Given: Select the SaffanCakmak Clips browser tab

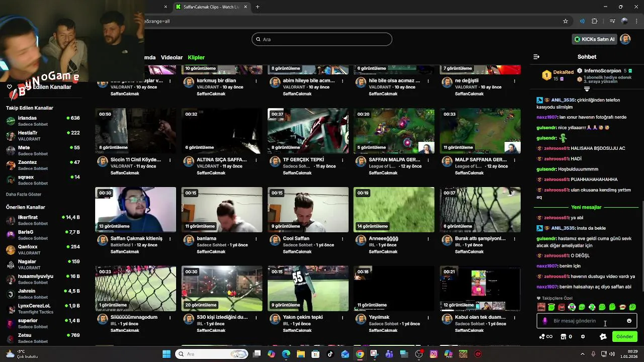Looking at the screenshot, I should [210, 7].
